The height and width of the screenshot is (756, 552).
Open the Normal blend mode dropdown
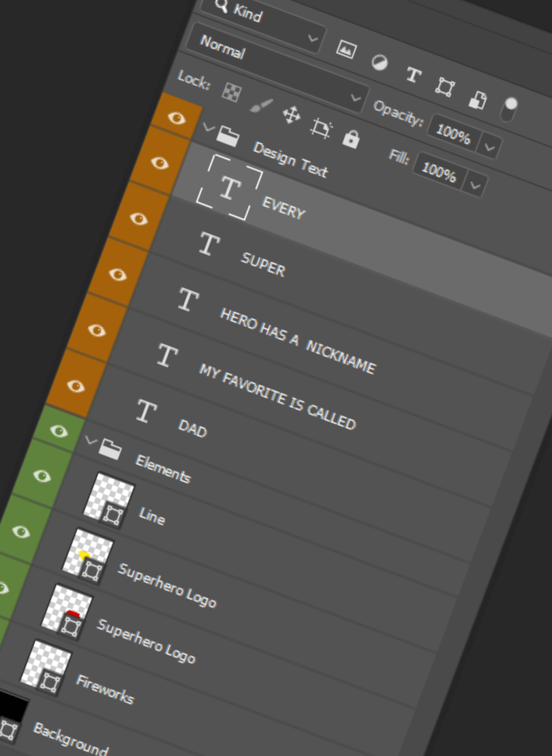256,46
